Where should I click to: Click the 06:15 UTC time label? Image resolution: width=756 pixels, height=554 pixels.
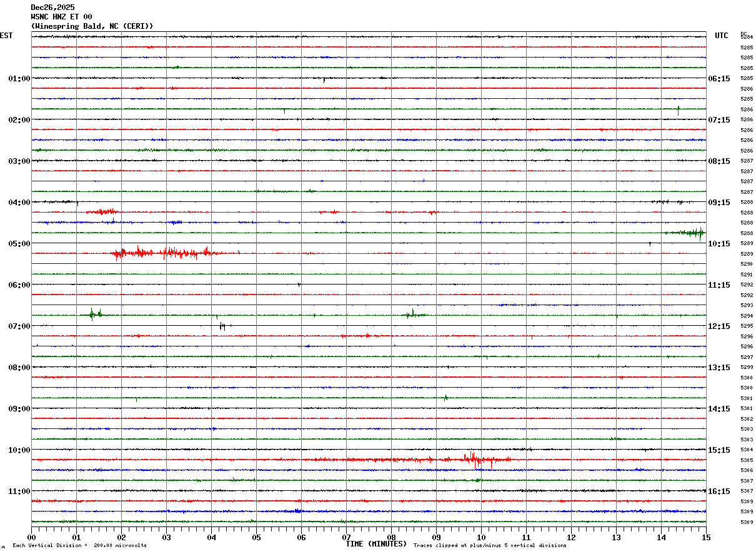tap(719, 79)
